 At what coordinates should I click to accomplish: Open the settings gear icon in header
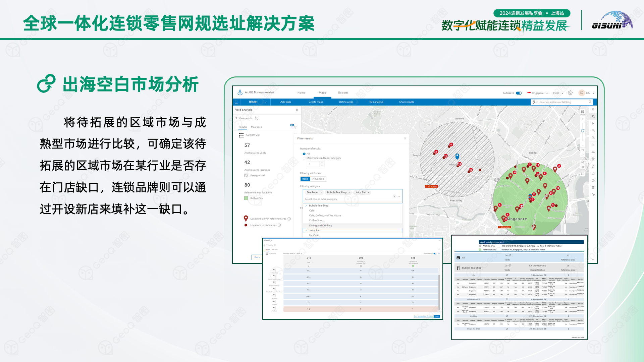point(570,93)
